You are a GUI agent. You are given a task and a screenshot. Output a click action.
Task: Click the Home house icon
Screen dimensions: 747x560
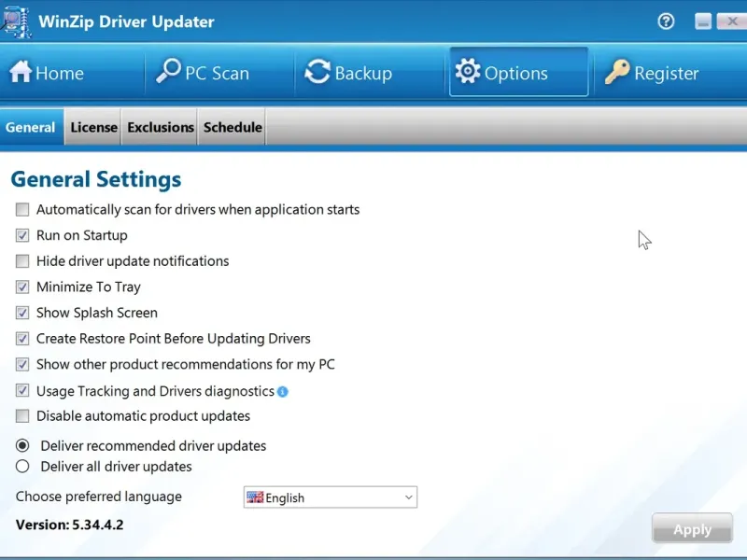tap(21, 72)
